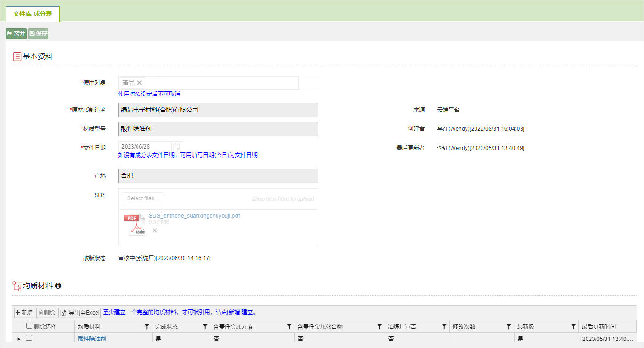Viewport: 644px width, 348px height.
Task: Delete the uploaded PDF with X icon
Action: (154, 230)
